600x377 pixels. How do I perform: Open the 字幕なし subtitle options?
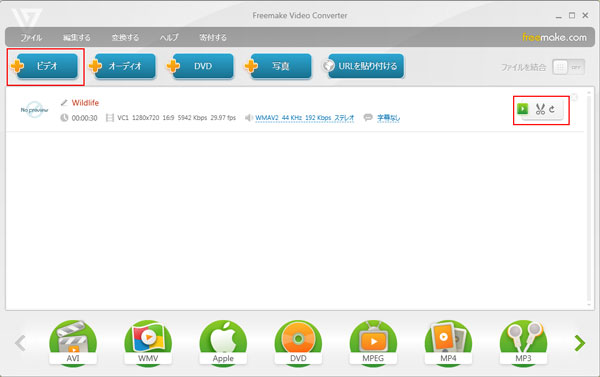coord(388,118)
